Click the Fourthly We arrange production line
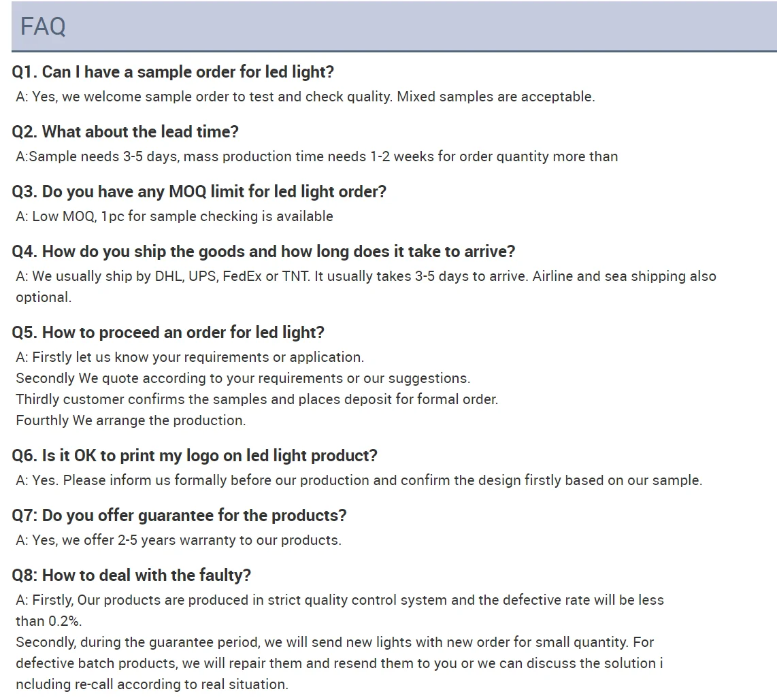Image resolution: width=777 pixels, height=700 pixels. [131, 420]
